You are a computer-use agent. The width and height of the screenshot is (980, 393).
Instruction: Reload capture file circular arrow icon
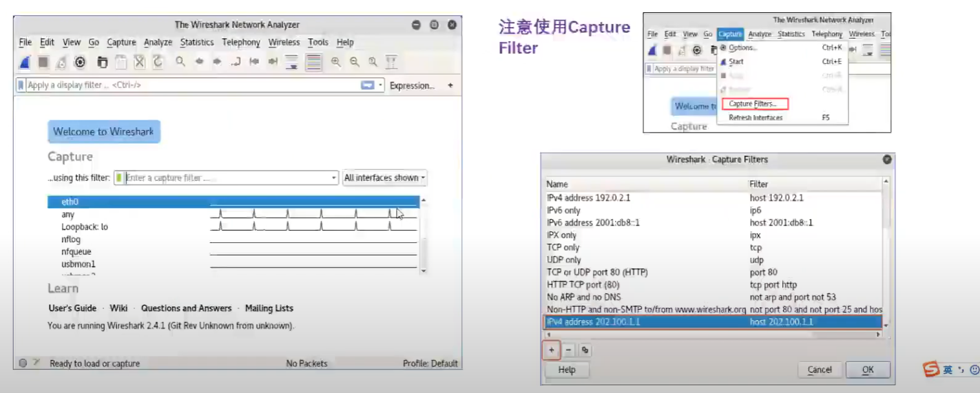pos(158,62)
